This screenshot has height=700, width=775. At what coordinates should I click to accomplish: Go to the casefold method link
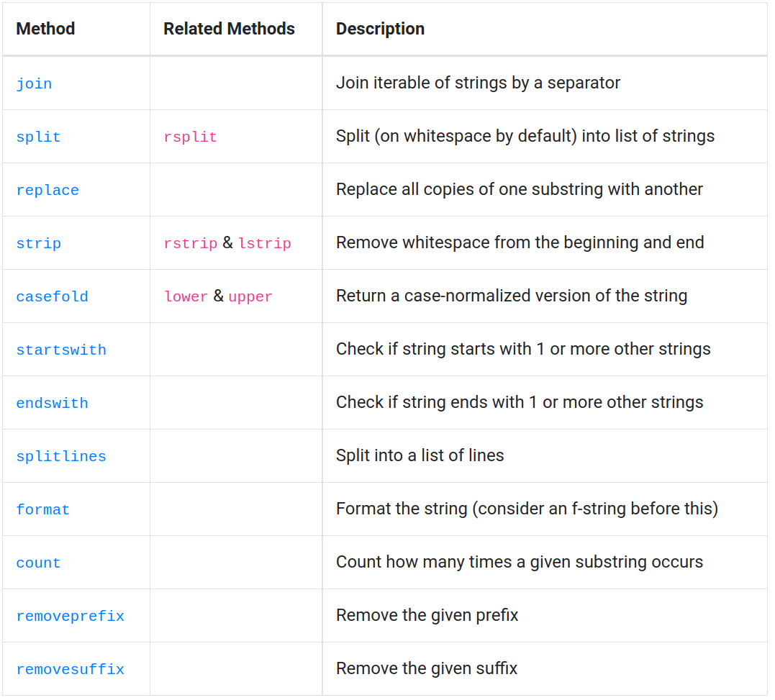(x=52, y=296)
